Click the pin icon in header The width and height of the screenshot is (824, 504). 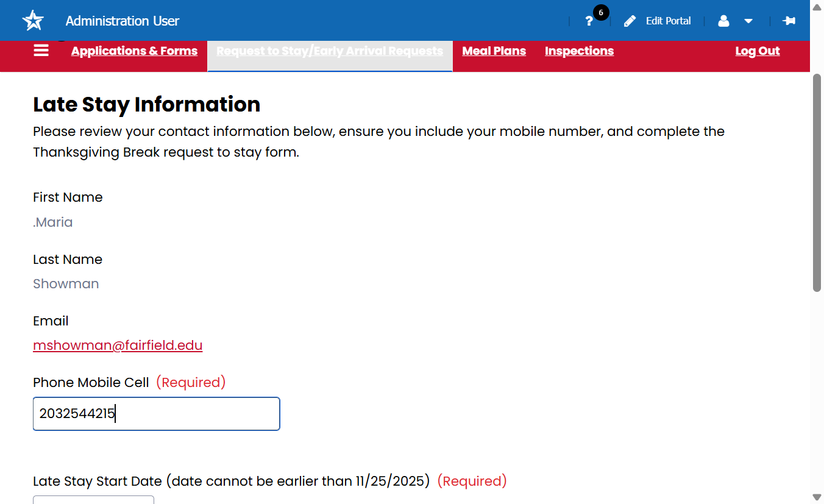click(789, 21)
